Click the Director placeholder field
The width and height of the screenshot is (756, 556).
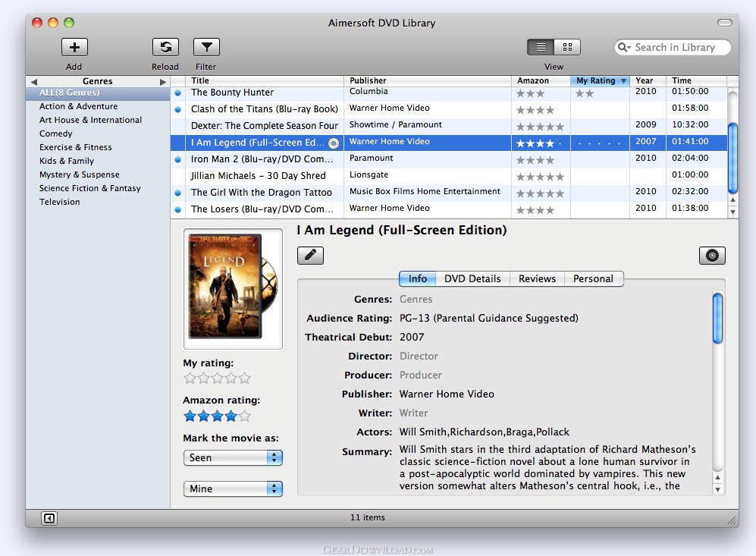coord(419,357)
